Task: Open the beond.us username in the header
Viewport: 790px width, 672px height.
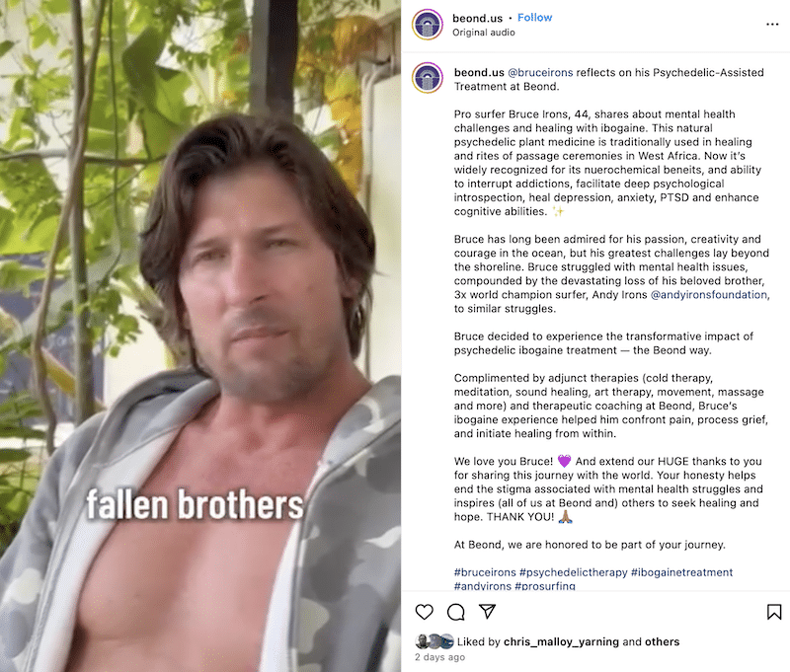Action: click(x=477, y=18)
